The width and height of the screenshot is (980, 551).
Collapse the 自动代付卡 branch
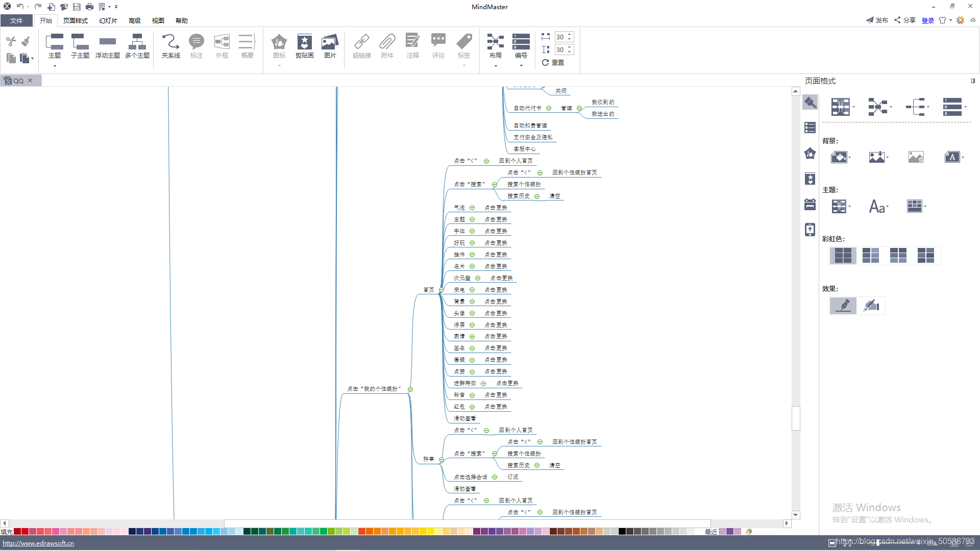tap(549, 108)
